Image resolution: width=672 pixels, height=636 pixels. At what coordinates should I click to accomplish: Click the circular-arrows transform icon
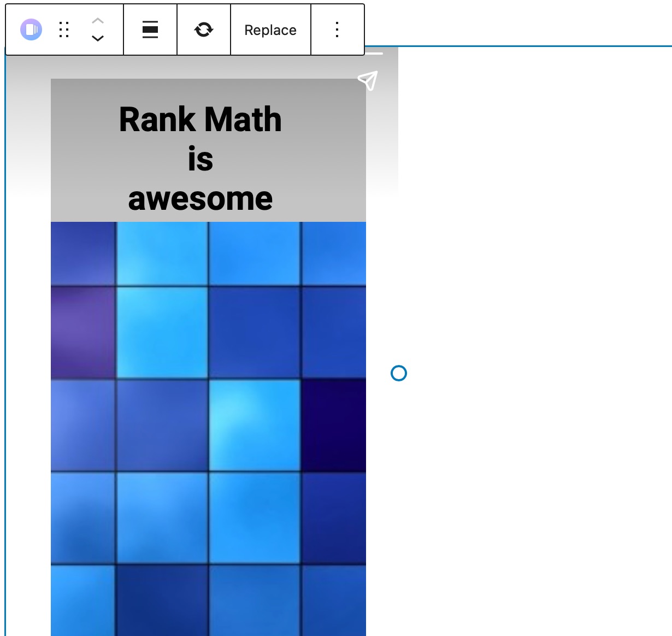coord(204,30)
